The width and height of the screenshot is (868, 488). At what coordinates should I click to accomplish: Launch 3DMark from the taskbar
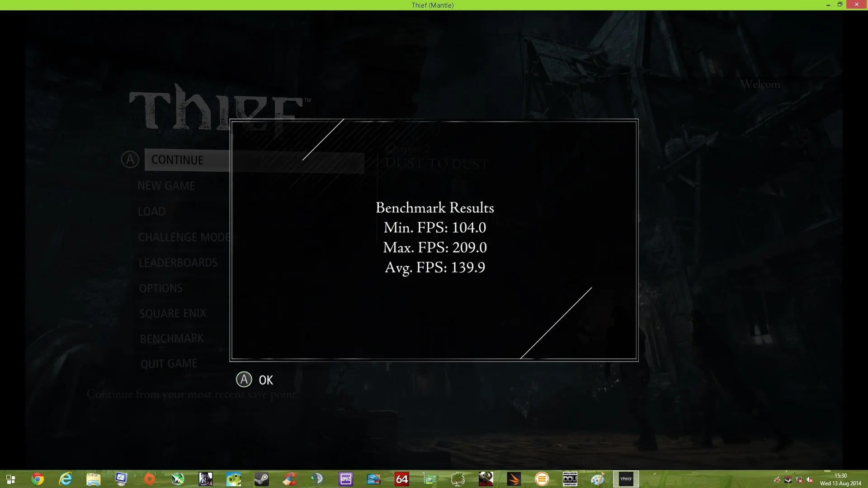514,479
